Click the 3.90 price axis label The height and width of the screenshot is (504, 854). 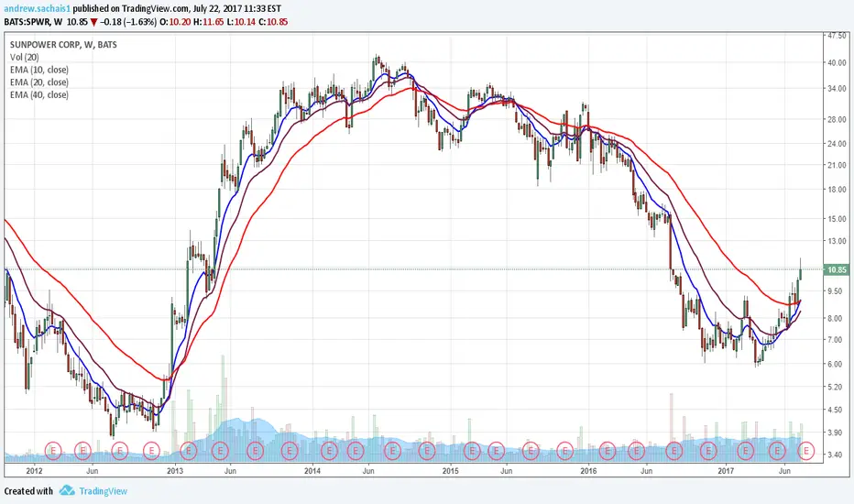point(835,433)
